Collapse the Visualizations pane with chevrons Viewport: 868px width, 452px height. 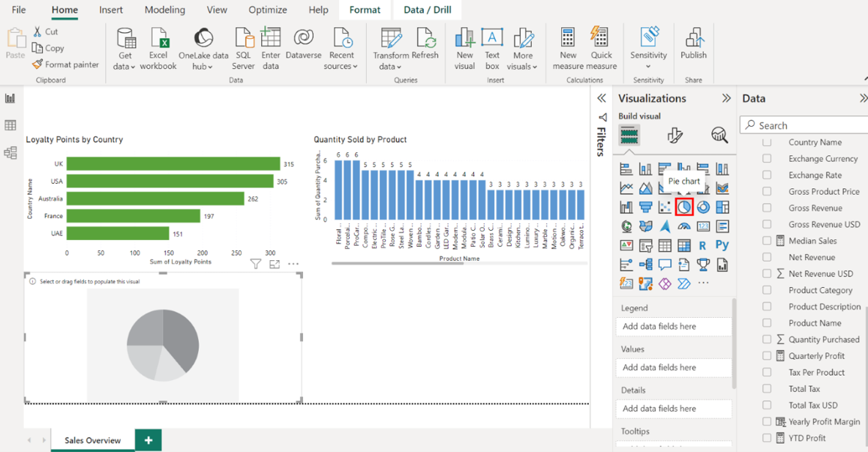(725, 98)
